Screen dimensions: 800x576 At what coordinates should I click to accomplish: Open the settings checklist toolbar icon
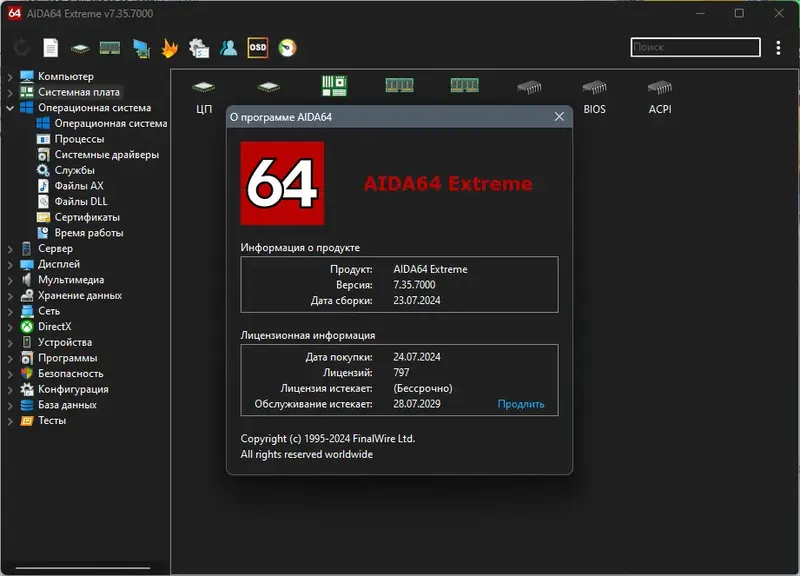point(199,48)
